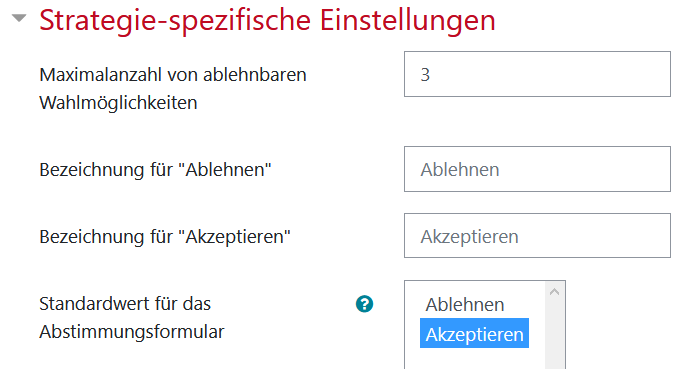Click the number 3 in the Maximalanzahl field

point(425,75)
